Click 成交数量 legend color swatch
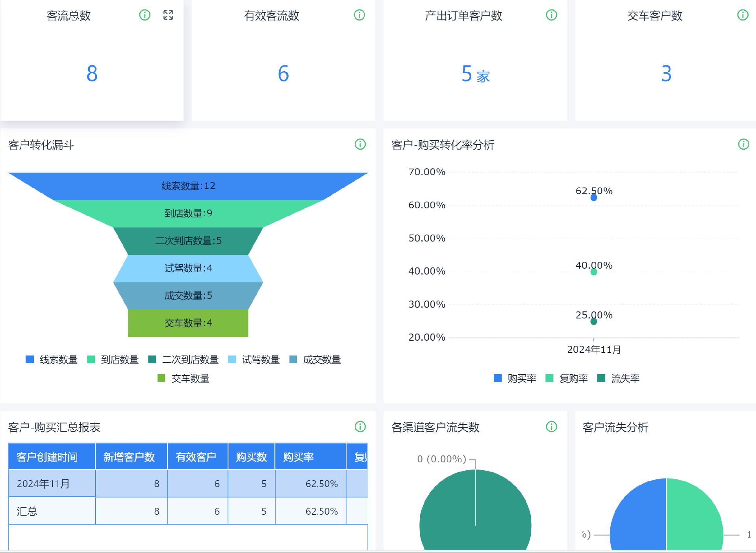This screenshot has height=553, width=756. coord(293,360)
